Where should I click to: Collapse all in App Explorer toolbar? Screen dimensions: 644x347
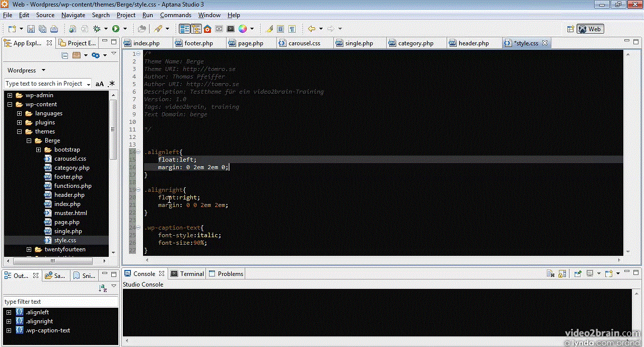pos(65,55)
